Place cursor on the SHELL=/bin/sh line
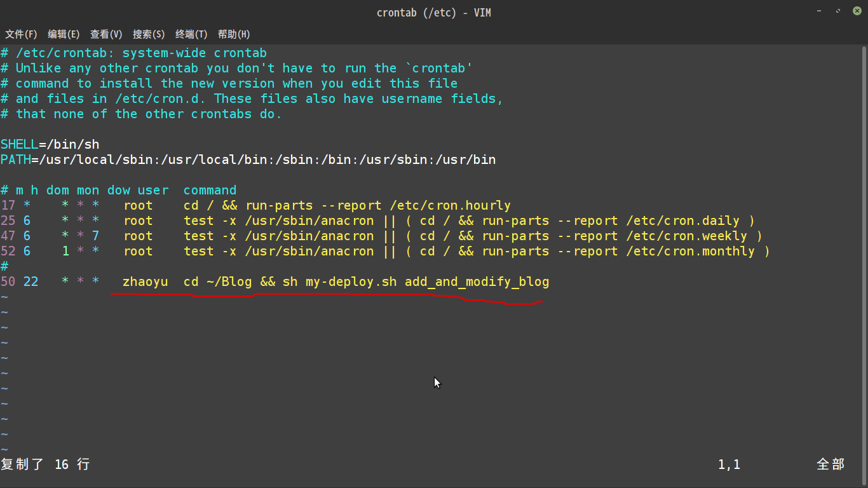This screenshot has height=488, width=868. click(x=50, y=145)
